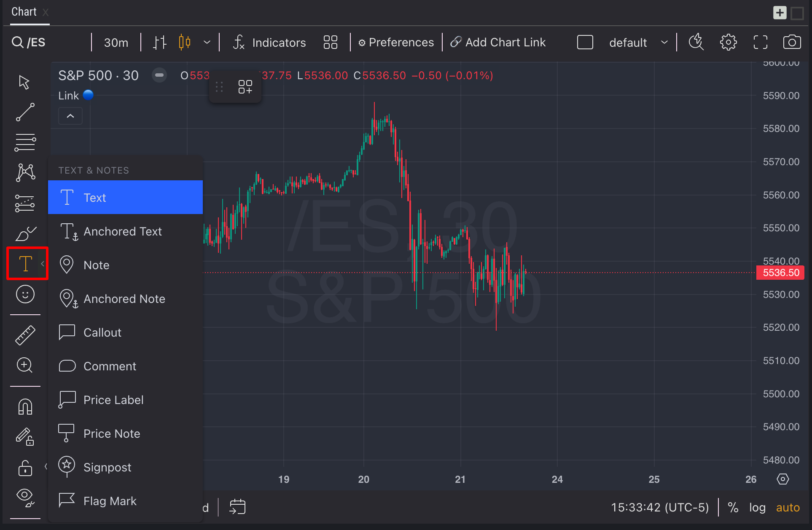Toggle the log scale option
The width and height of the screenshot is (812, 530).
[757, 507]
